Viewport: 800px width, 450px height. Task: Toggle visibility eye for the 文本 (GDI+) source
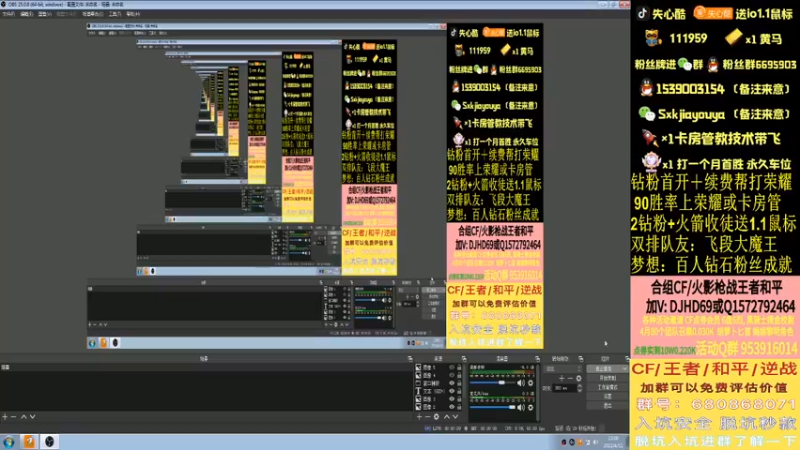(452, 391)
